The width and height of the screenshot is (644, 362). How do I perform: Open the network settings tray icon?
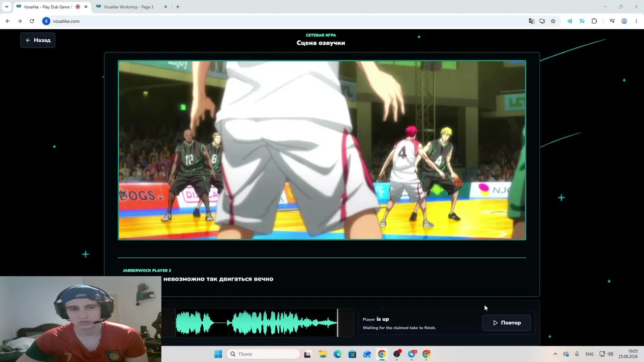(x=602, y=354)
